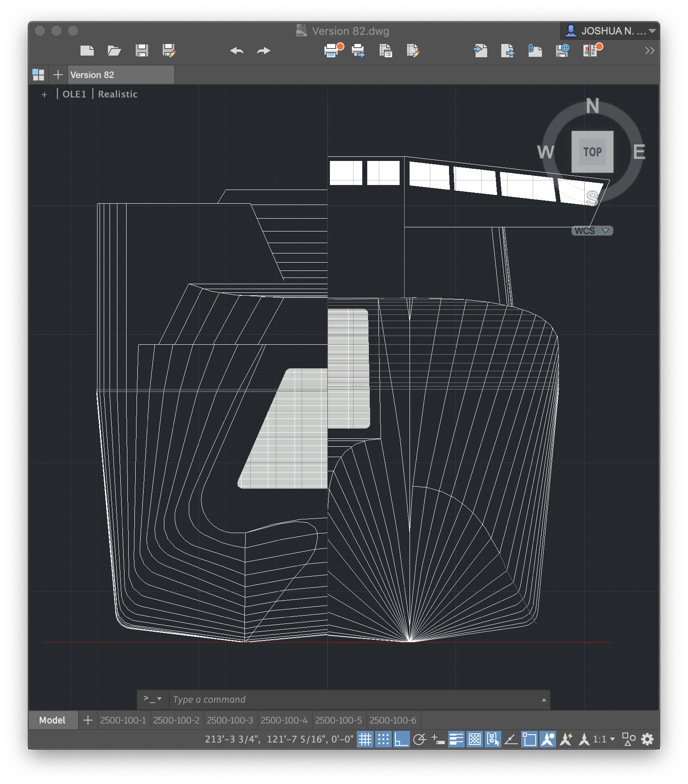
Task: Add a new drawing tab with the plus
Action: pos(58,75)
